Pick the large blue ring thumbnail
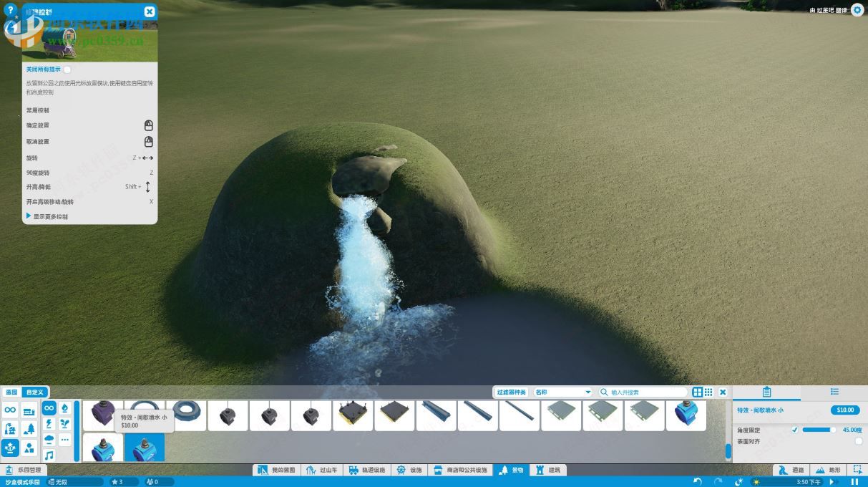 pyautogui.click(x=186, y=415)
